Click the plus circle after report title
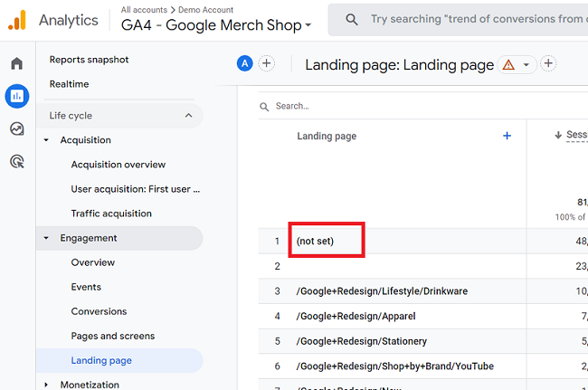588x390 pixels. 548,63
